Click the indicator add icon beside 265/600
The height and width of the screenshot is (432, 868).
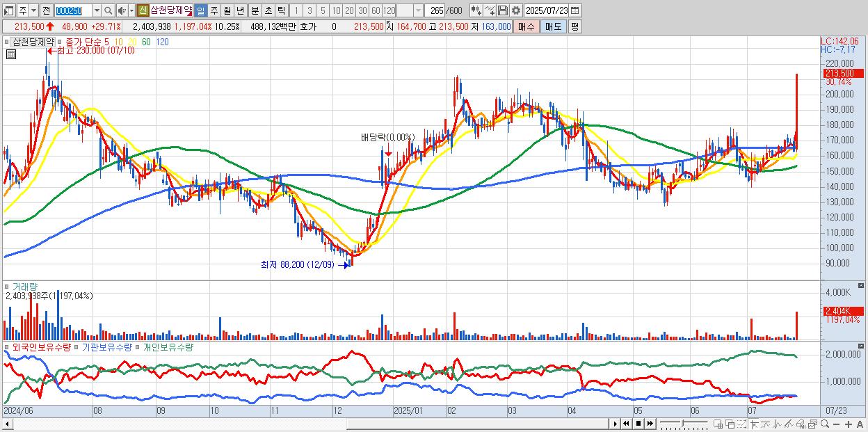pyautogui.click(x=476, y=10)
